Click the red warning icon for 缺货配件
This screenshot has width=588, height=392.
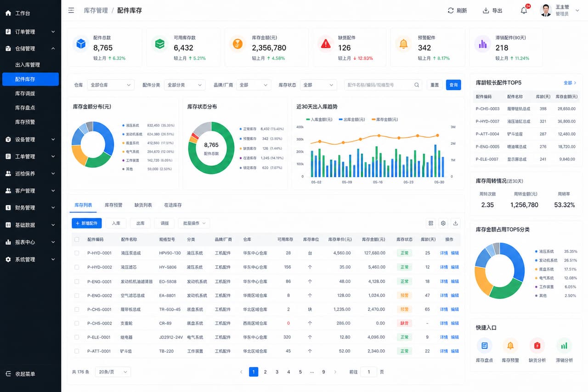click(326, 44)
